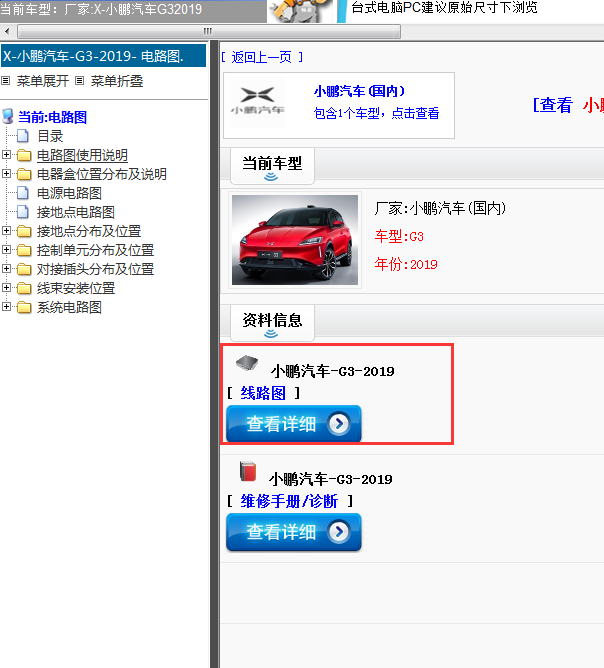Expand the 电路图使用说明 folder node
This screenshot has width=604, height=668.
(6, 155)
